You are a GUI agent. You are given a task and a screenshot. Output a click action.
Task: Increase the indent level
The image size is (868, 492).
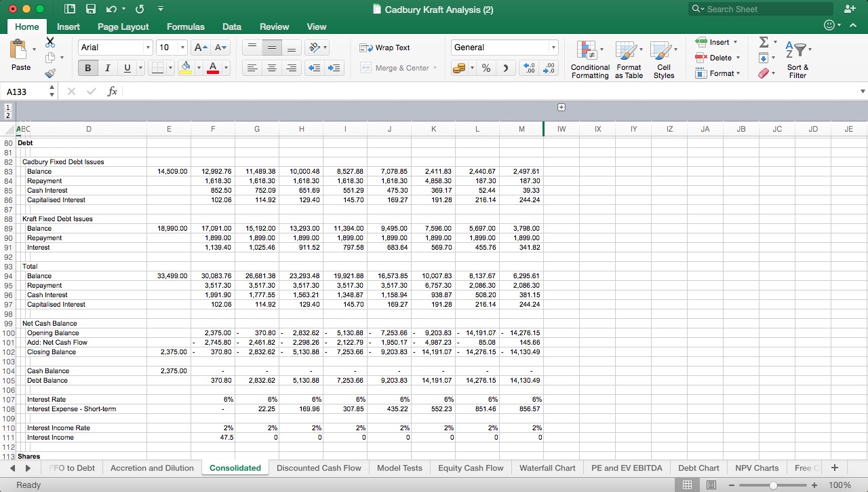(x=334, y=68)
